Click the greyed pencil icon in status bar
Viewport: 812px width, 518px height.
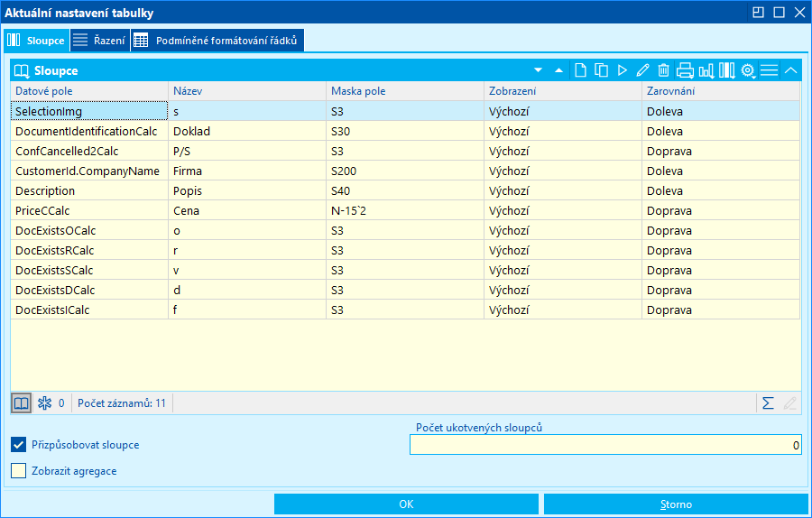tap(789, 403)
